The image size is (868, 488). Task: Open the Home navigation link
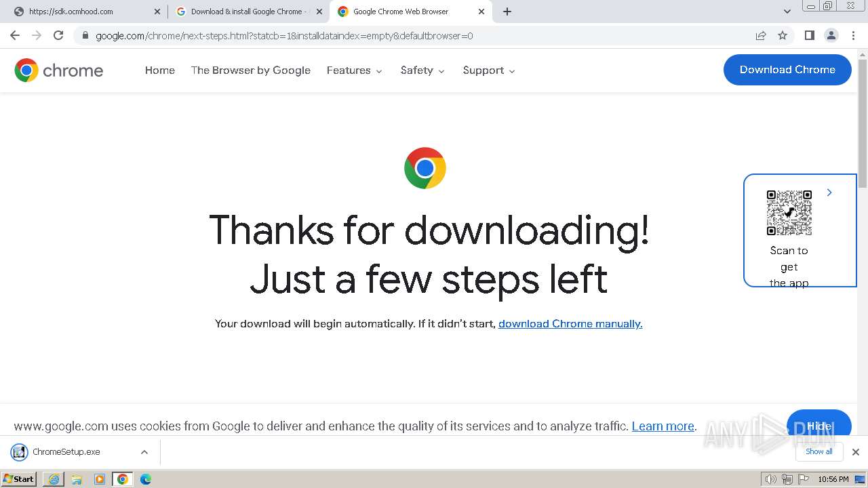pyautogui.click(x=160, y=70)
